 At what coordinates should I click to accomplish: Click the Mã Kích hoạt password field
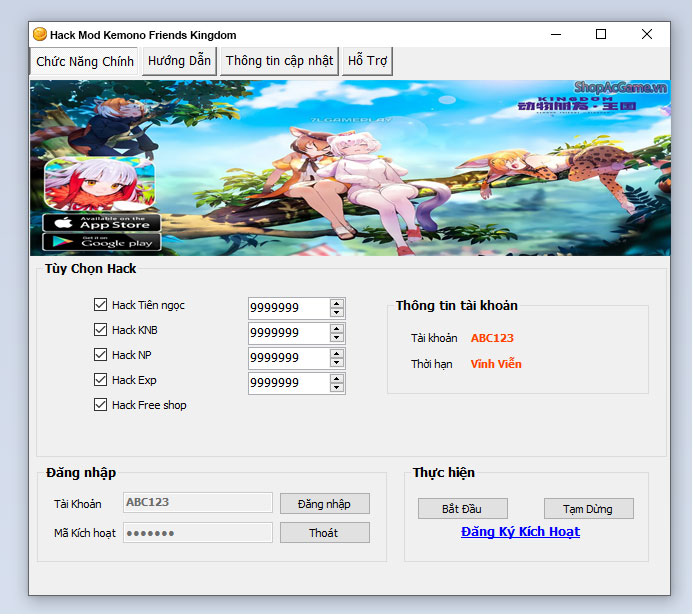tap(197, 533)
